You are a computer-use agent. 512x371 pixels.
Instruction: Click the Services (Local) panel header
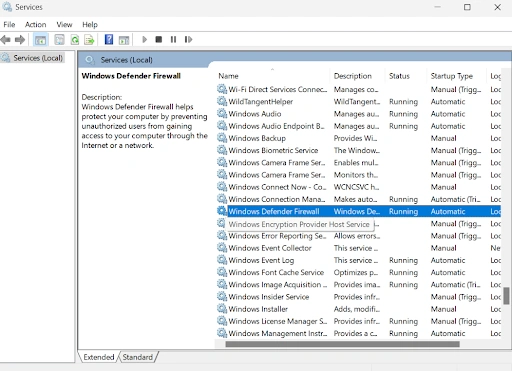pyautogui.click(x=127, y=60)
